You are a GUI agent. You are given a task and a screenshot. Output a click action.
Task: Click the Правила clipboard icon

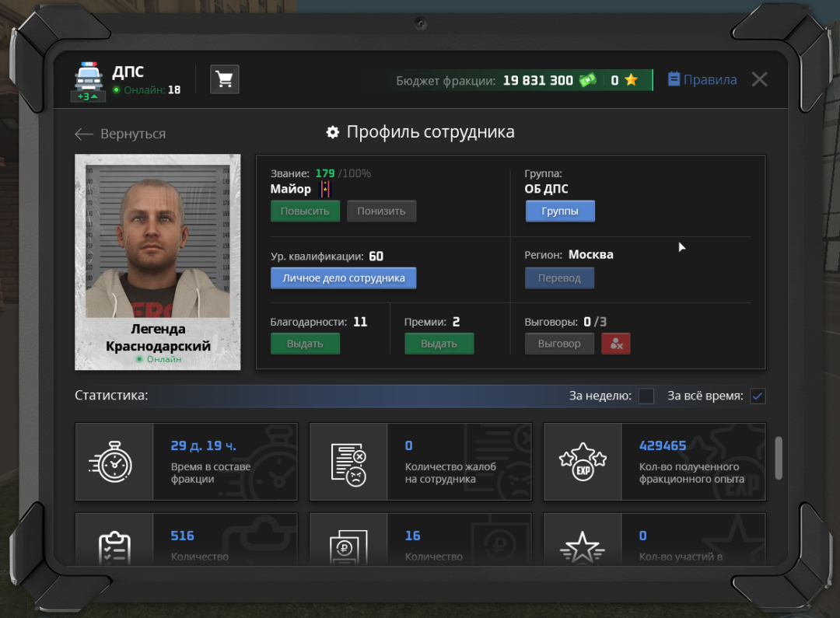pos(674,79)
